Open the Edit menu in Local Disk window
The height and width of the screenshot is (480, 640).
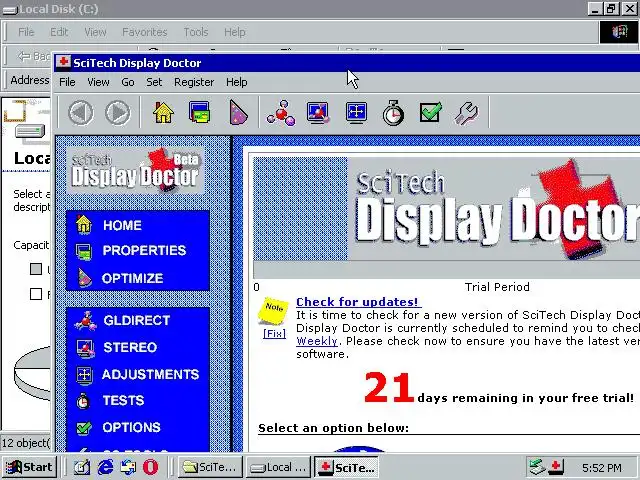click(x=59, y=32)
